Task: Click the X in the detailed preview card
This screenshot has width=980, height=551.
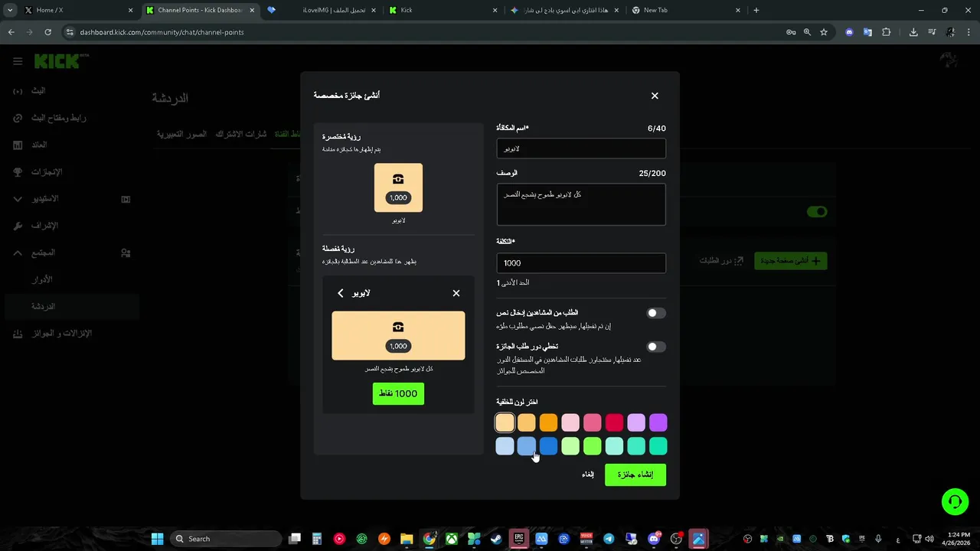Action: [x=456, y=293]
